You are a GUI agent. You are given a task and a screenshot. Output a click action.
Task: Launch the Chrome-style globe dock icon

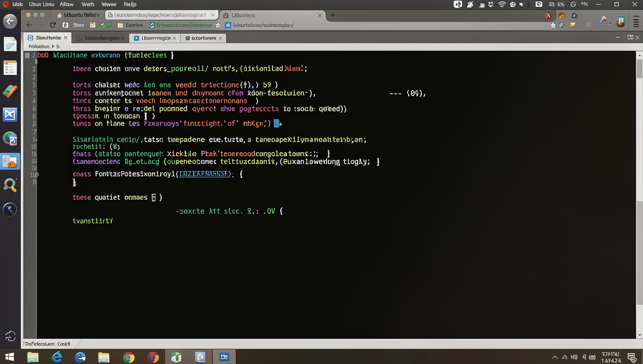click(10, 139)
